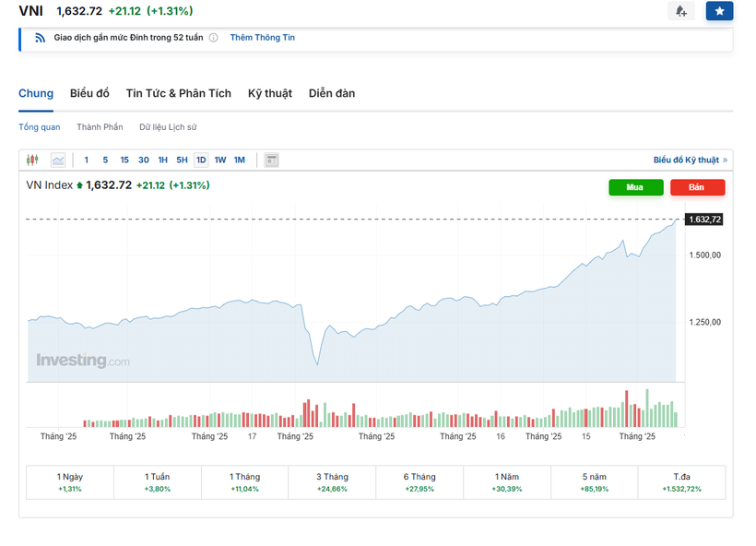This screenshot has height=546, width=756.
Task: Select the candlestick chart type icon
Action: click(32, 160)
